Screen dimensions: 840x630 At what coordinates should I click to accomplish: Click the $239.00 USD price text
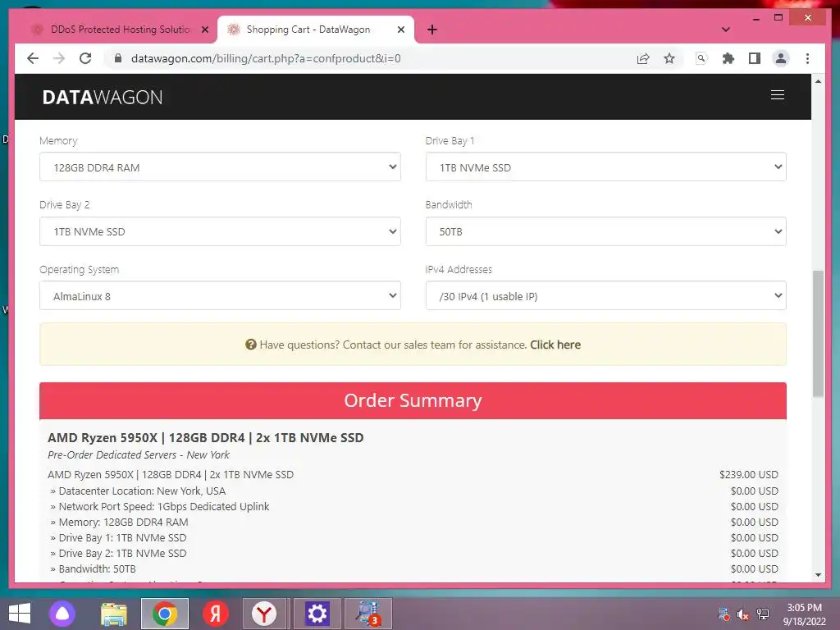click(748, 475)
